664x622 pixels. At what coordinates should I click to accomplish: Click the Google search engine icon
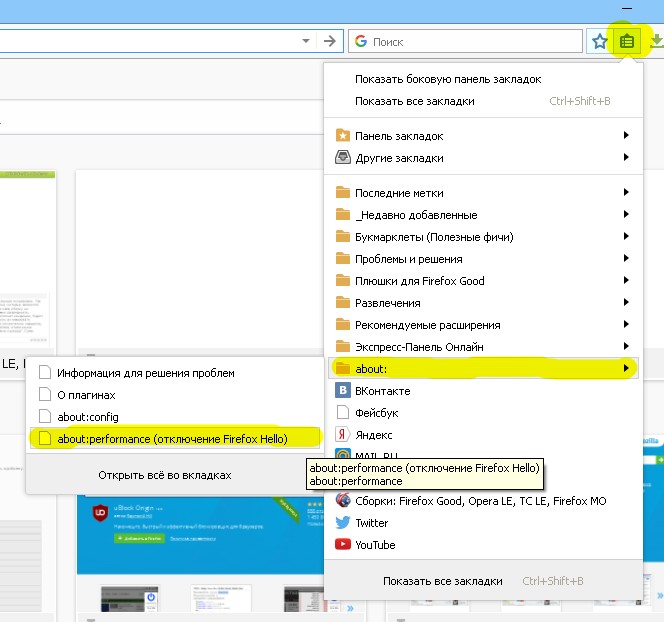tap(361, 41)
